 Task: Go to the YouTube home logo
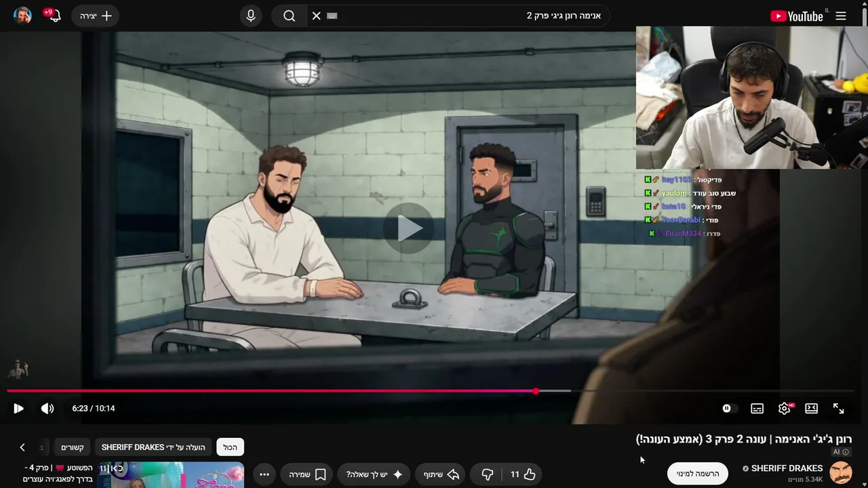797,16
